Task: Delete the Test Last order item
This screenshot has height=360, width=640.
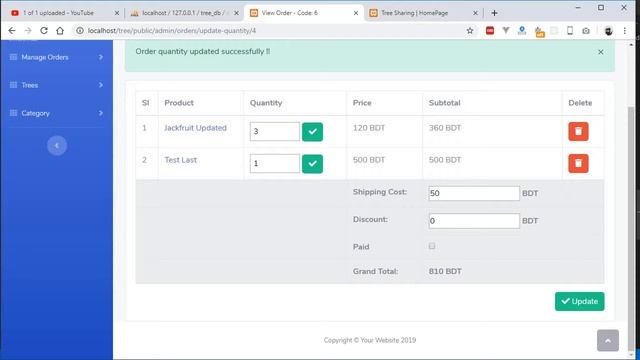Action: click(x=578, y=163)
